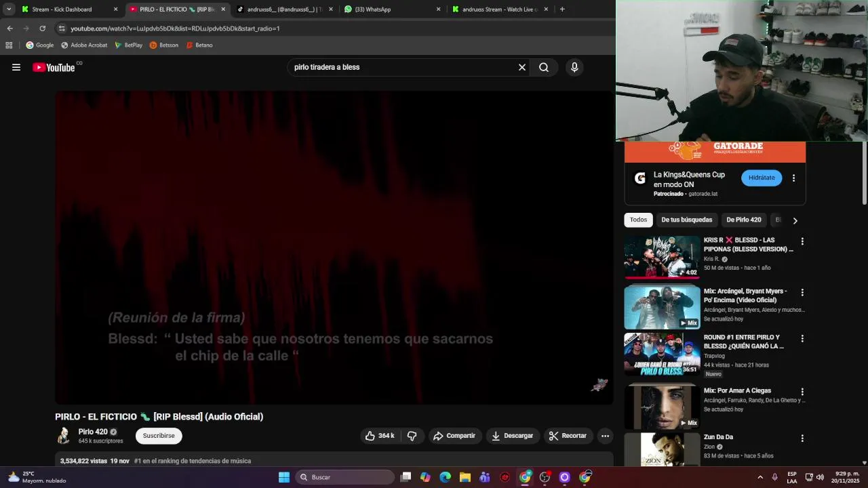Open Task View on the taskbar

tap(406, 477)
